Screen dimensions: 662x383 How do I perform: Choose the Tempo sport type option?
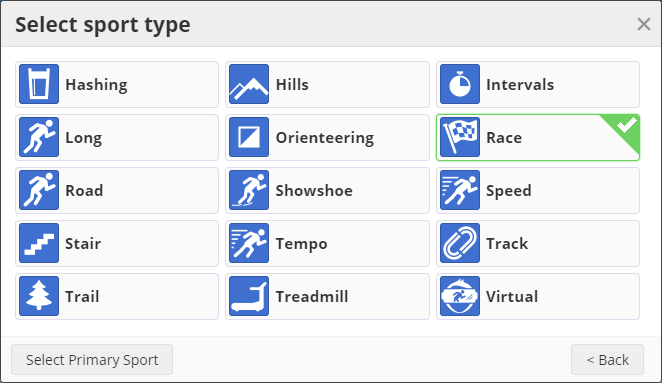[327, 243]
